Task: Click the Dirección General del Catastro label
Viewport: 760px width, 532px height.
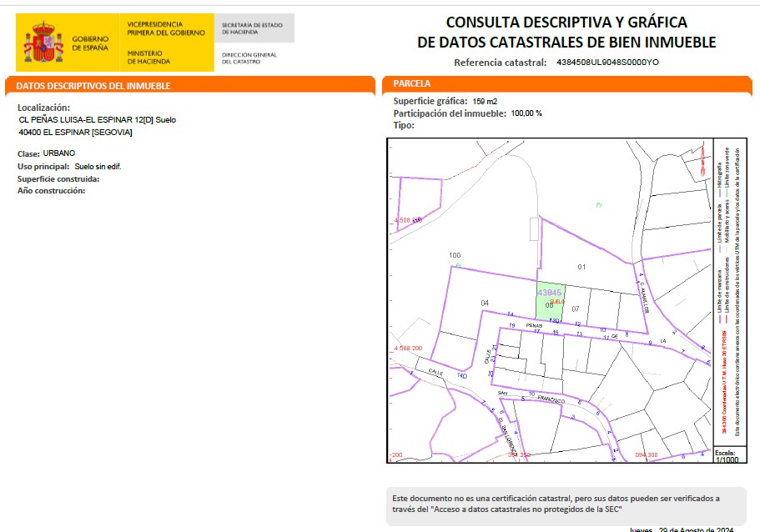Action: pos(249,58)
